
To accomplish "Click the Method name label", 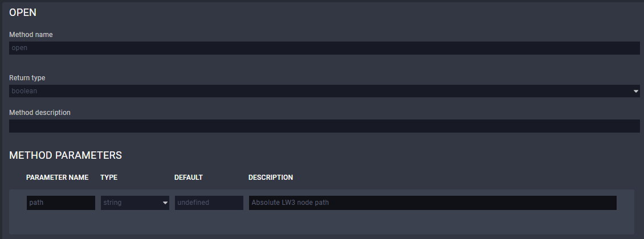I will click(31, 35).
